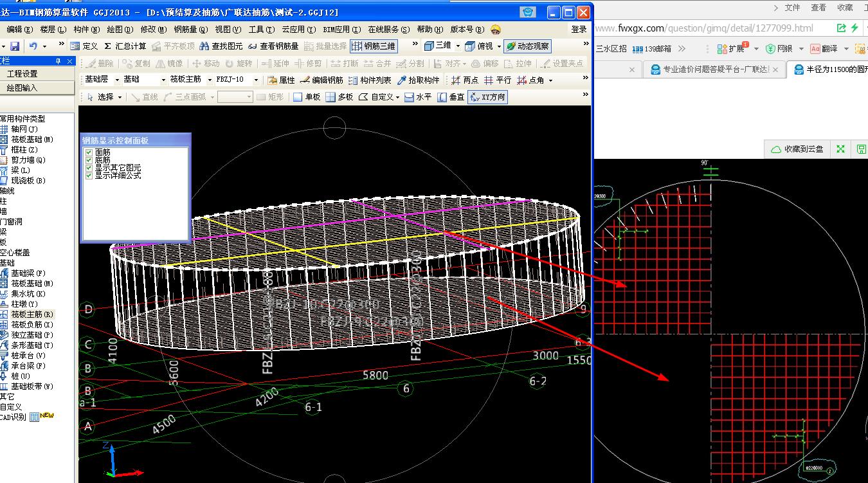Select 单板 single slab mode
The image size is (868, 483).
(307, 97)
